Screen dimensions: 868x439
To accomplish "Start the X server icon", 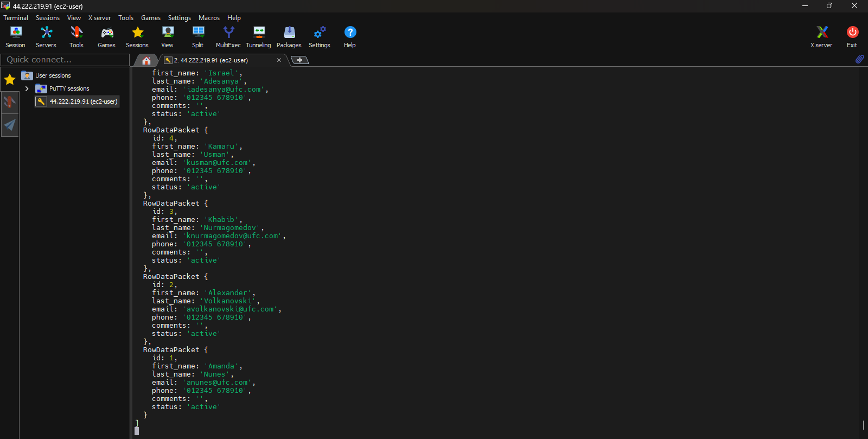I will click(821, 37).
